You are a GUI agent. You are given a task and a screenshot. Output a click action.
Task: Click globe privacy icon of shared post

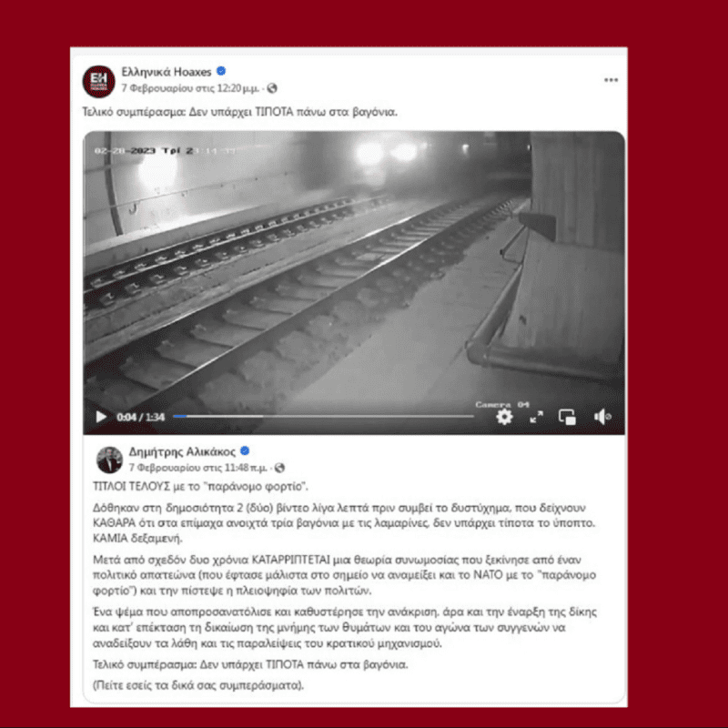click(279, 468)
